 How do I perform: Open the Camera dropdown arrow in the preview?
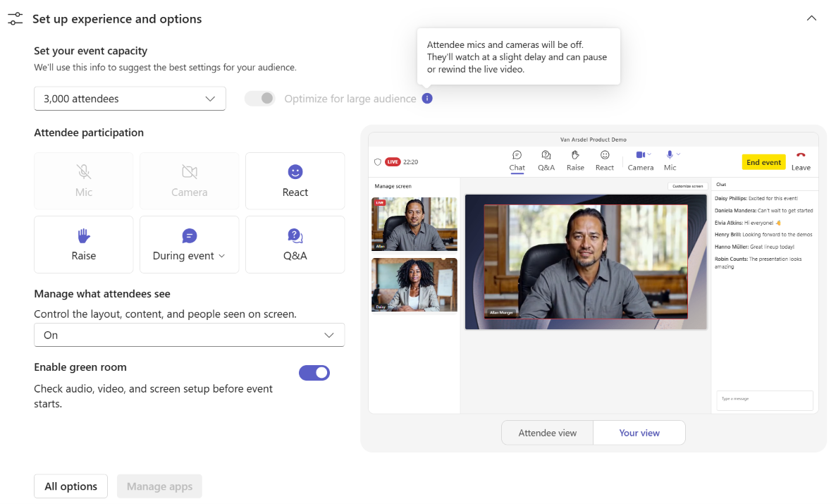pyautogui.click(x=649, y=154)
